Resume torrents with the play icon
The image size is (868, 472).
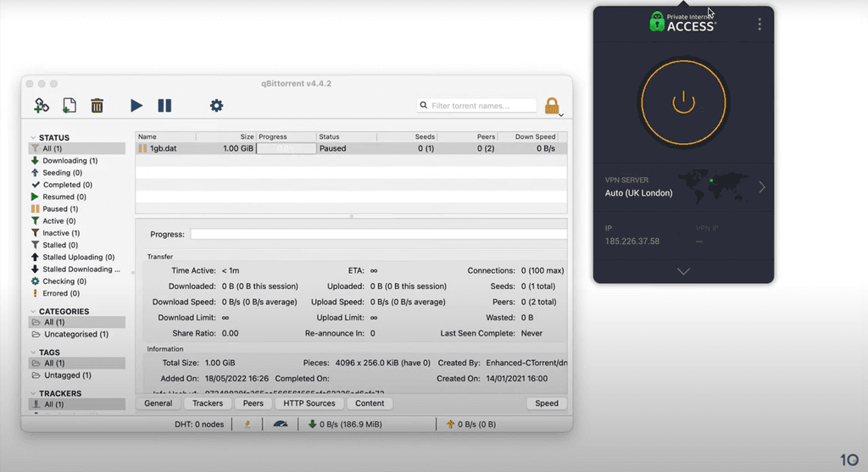(x=136, y=105)
